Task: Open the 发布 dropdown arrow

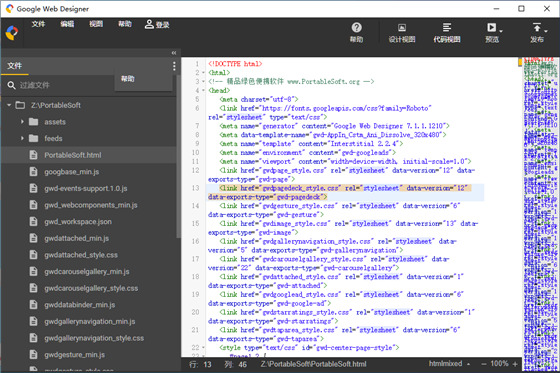Action: [x=546, y=31]
